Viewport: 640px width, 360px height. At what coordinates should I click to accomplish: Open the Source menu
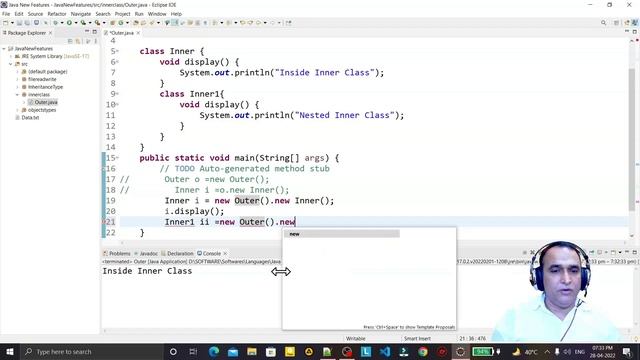(35, 14)
